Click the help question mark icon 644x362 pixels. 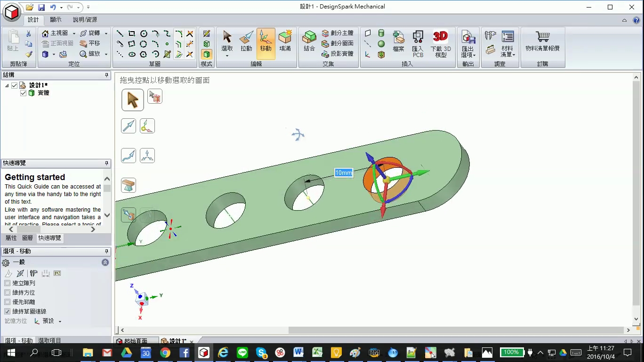[x=636, y=20]
